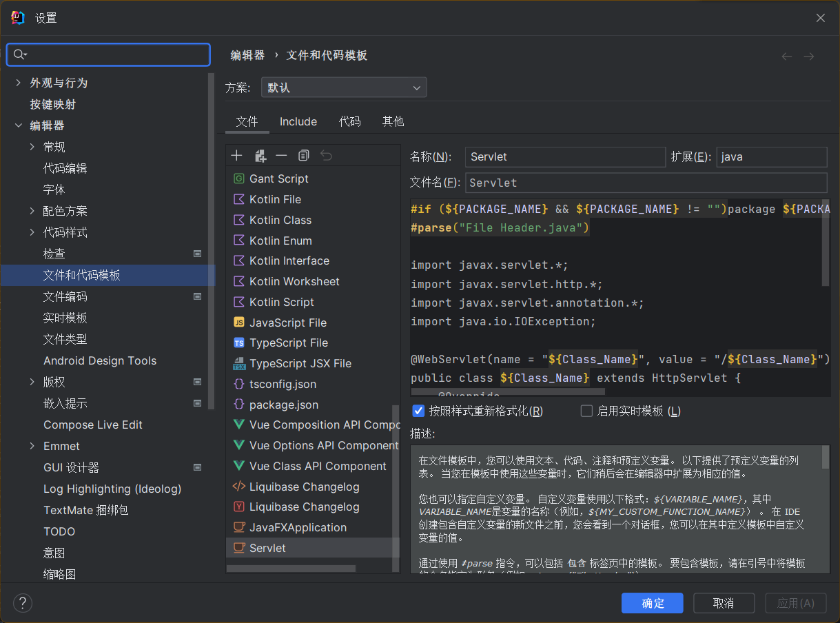
Task: Enable the 启用实时模板 checkbox
Action: coord(587,411)
